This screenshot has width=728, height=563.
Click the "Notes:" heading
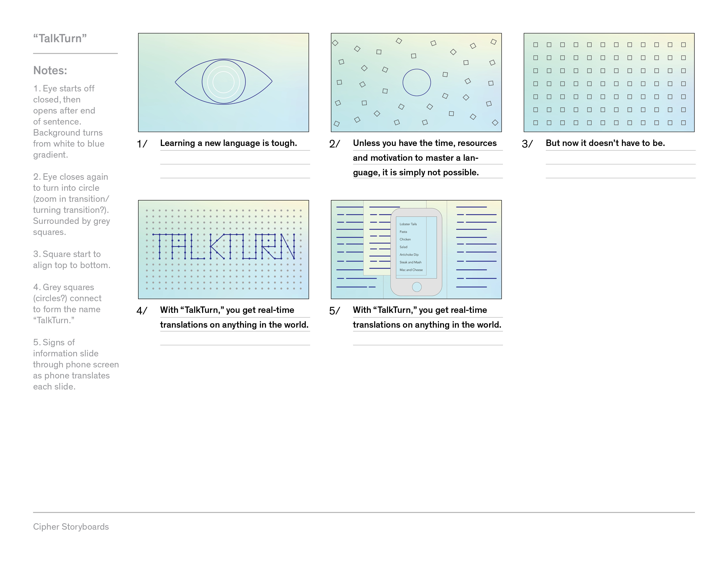[50, 70]
